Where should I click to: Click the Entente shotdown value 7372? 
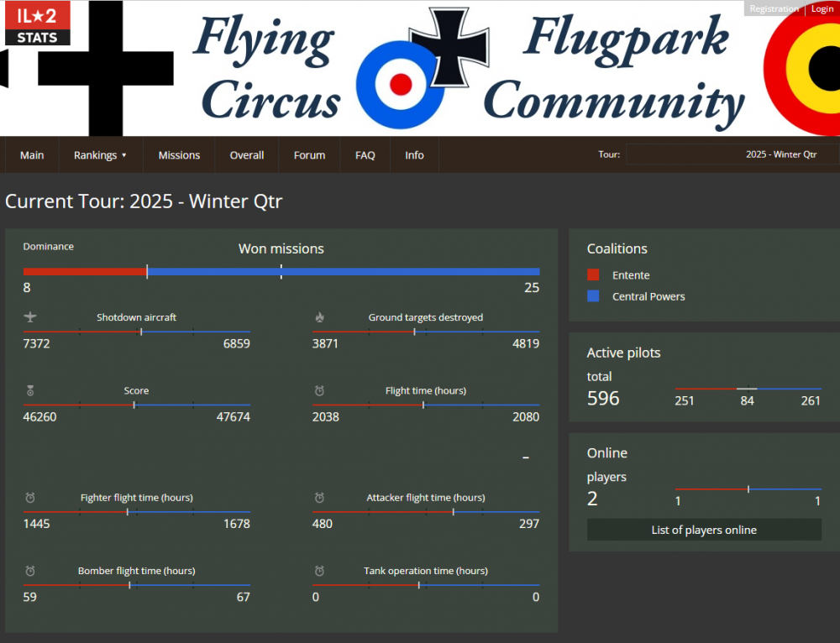click(36, 343)
